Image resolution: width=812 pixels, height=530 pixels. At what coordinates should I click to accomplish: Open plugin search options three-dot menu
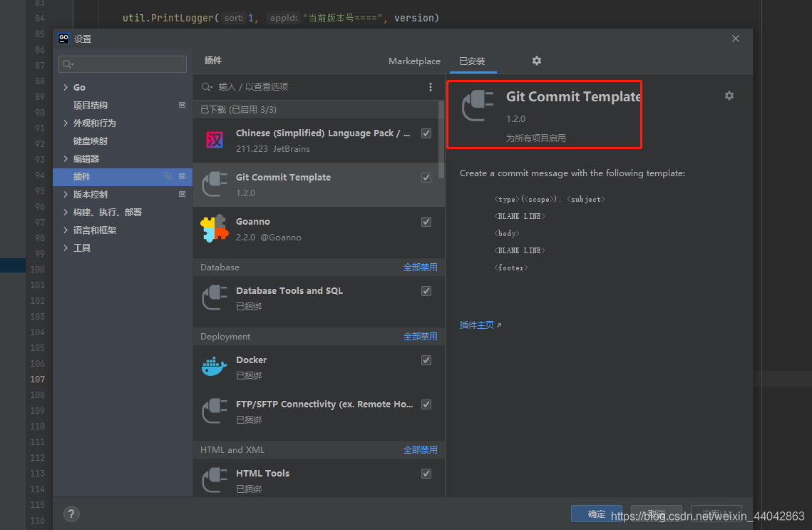click(431, 87)
